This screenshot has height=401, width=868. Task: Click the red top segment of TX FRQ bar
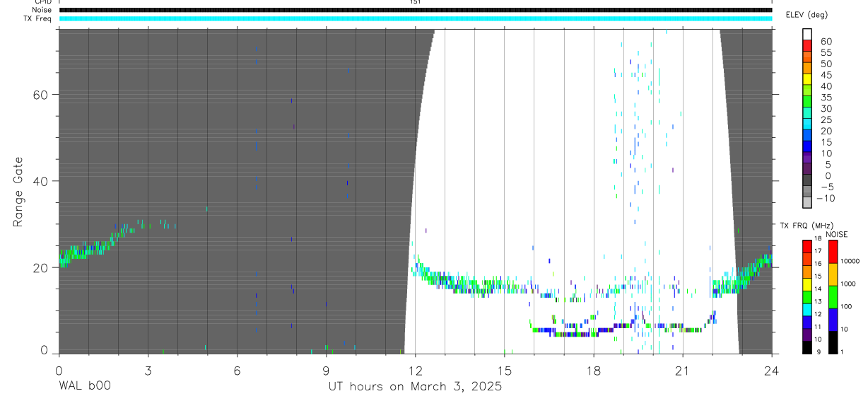click(807, 245)
